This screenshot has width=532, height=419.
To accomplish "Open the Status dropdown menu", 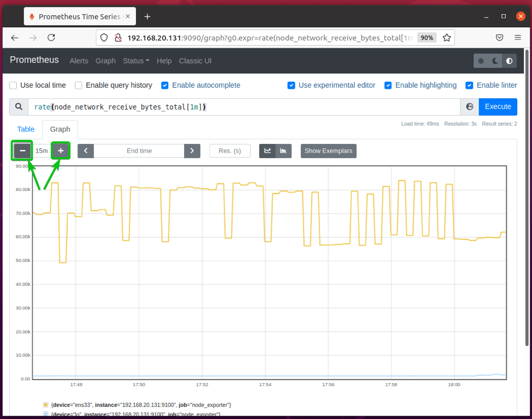I will coord(136,61).
